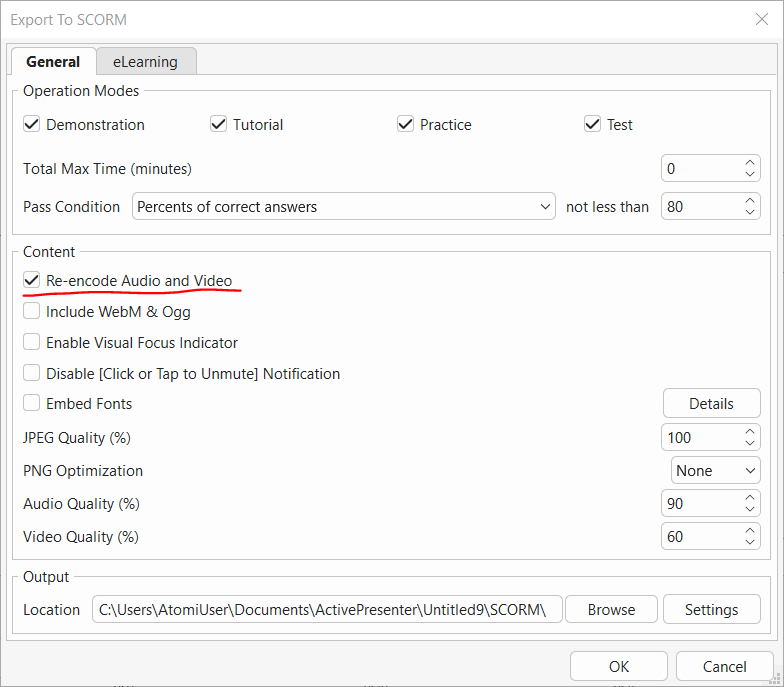Viewport: 784px width, 687px height.
Task: Toggle the Tutorial mode checkbox
Action: (219, 124)
